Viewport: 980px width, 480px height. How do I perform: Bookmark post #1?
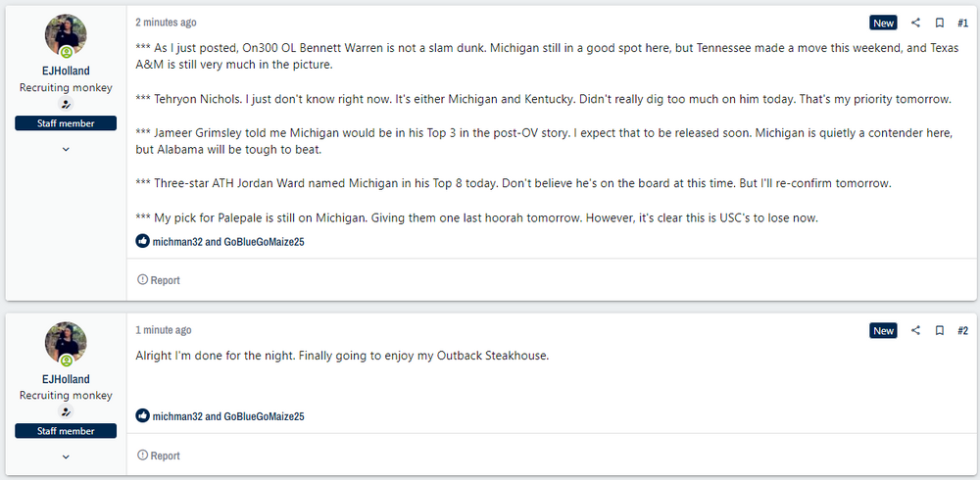click(939, 23)
